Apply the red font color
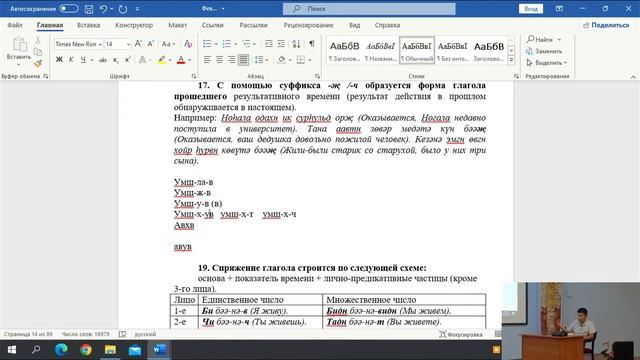Screen dimensions: 640x360 point(181,60)
